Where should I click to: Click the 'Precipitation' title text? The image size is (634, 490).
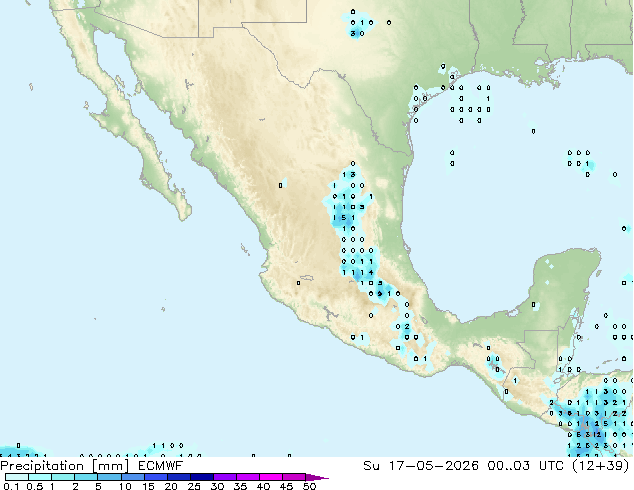click(42, 466)
